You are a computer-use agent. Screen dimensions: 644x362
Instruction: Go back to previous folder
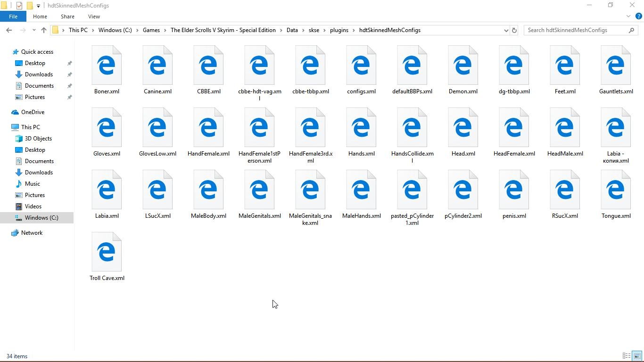click(x=9, y=30)
